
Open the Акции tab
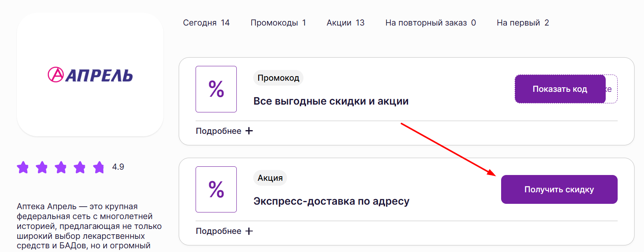coord(345,23)
